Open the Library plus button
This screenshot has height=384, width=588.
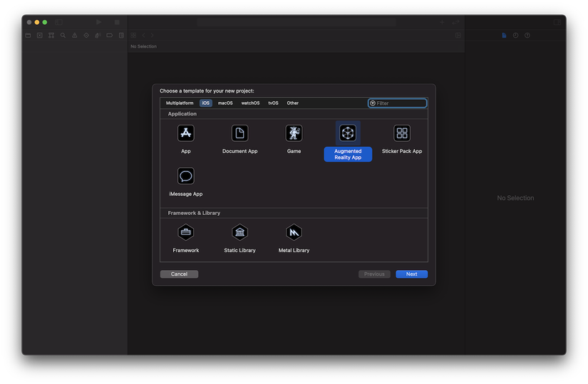[x=442, y=22]
